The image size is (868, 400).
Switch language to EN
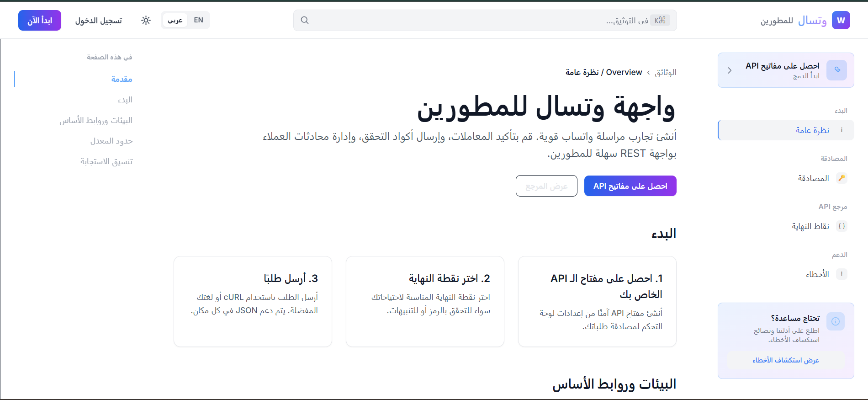tap(198, 21)
